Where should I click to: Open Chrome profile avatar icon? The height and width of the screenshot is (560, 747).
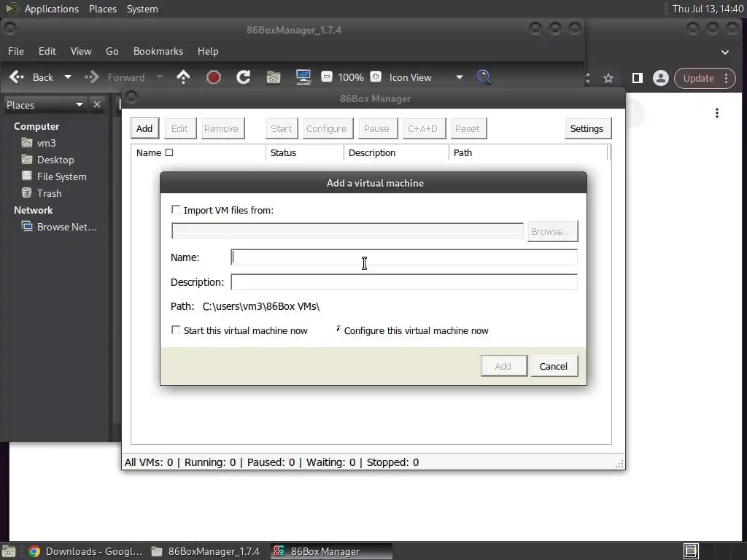(x=661, y=78)
